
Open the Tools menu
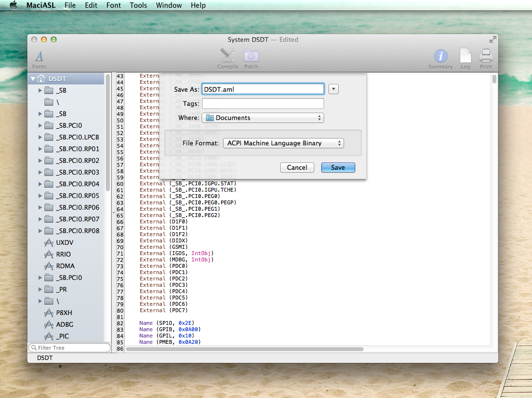click(x=138, y=5)
